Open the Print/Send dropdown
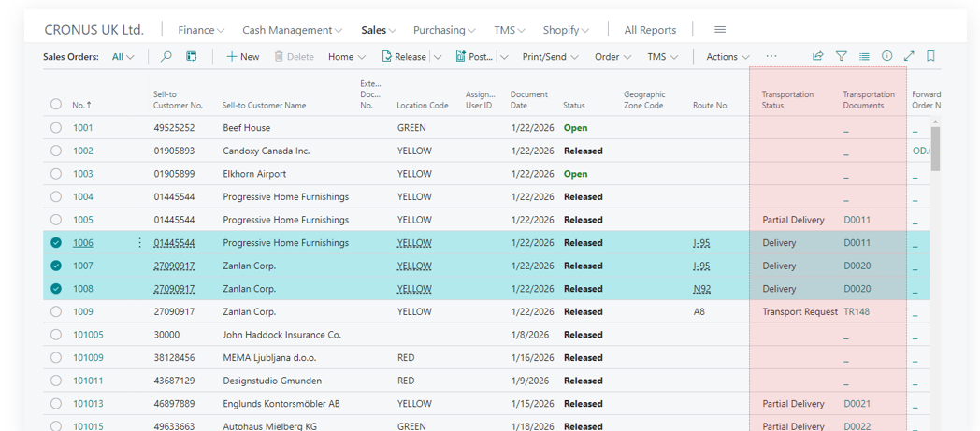 coord(550,57)
